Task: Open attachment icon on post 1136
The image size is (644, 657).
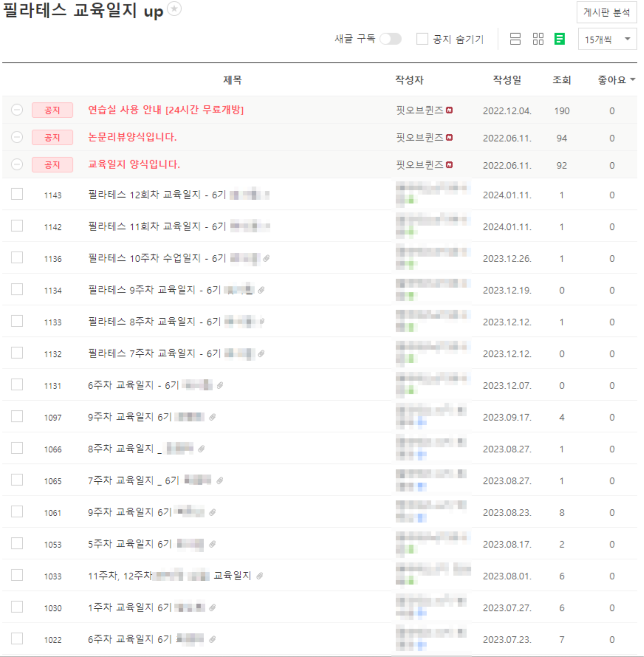Action: click(266, 258)
